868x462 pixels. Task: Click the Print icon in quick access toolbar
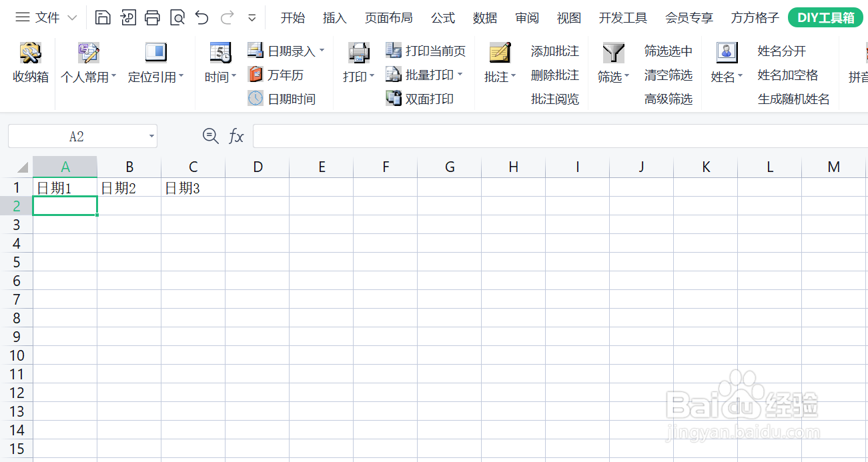[152, 17]
